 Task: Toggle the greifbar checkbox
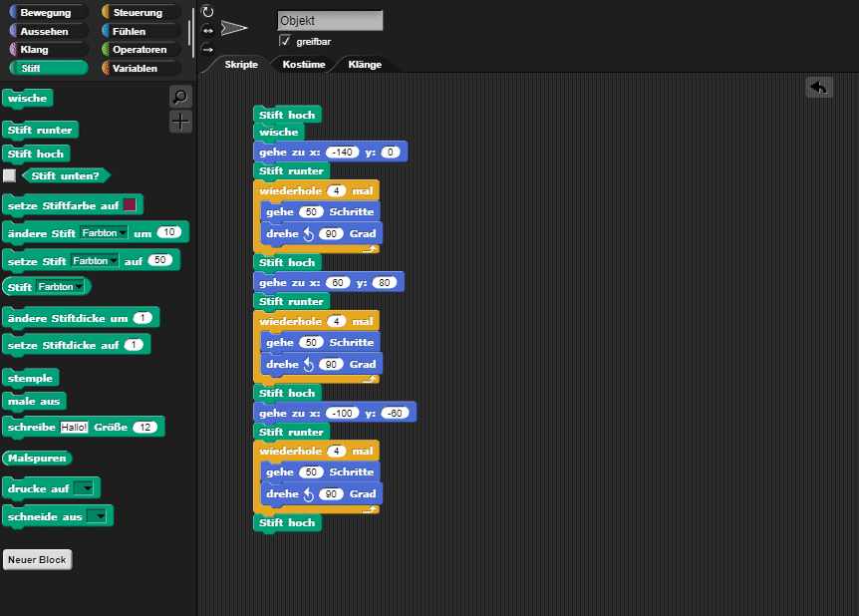285,41
